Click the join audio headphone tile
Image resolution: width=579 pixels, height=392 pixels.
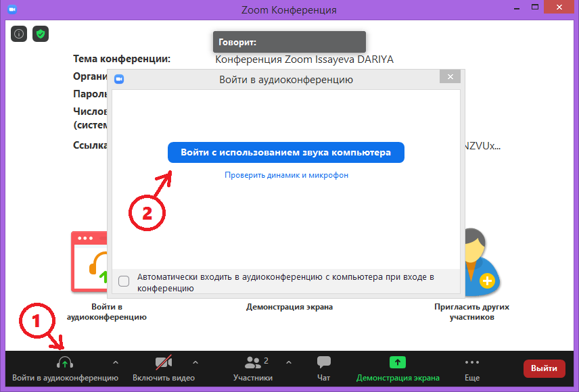89,262
